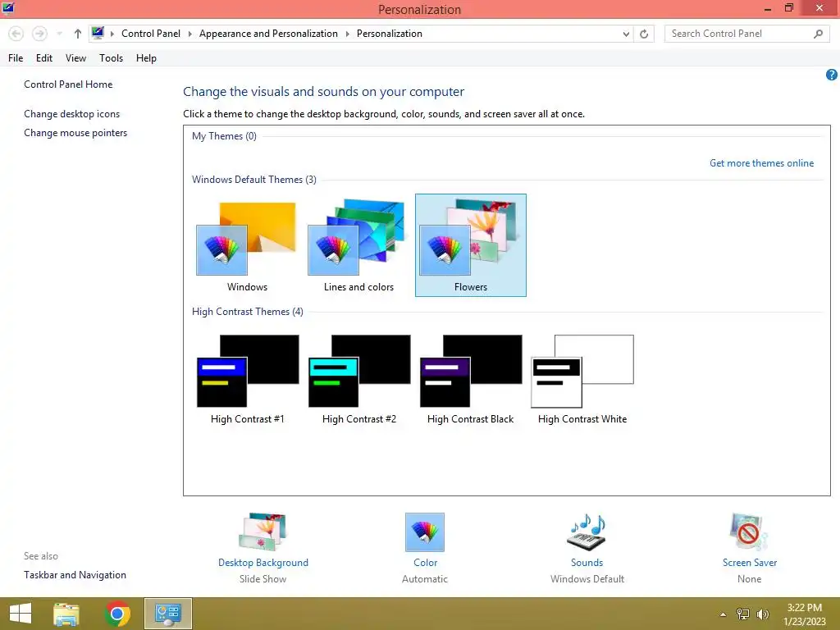
Task: Open File Explorer from taskbar
Action: 66,614
